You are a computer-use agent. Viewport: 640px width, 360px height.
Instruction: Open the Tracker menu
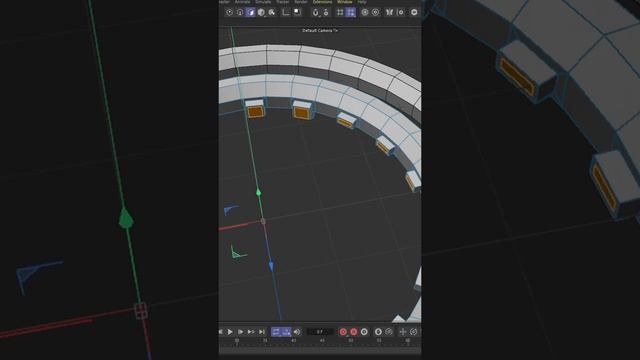tap(282, 2)
